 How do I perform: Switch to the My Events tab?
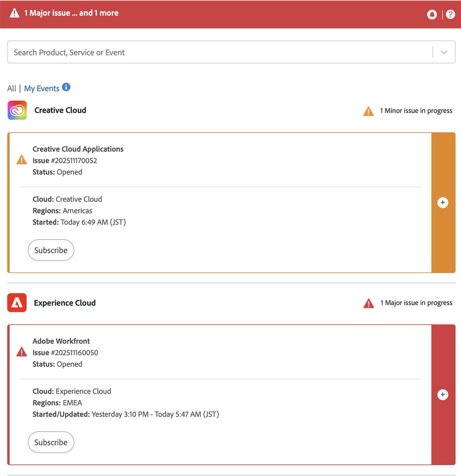[x=42, y=88]
